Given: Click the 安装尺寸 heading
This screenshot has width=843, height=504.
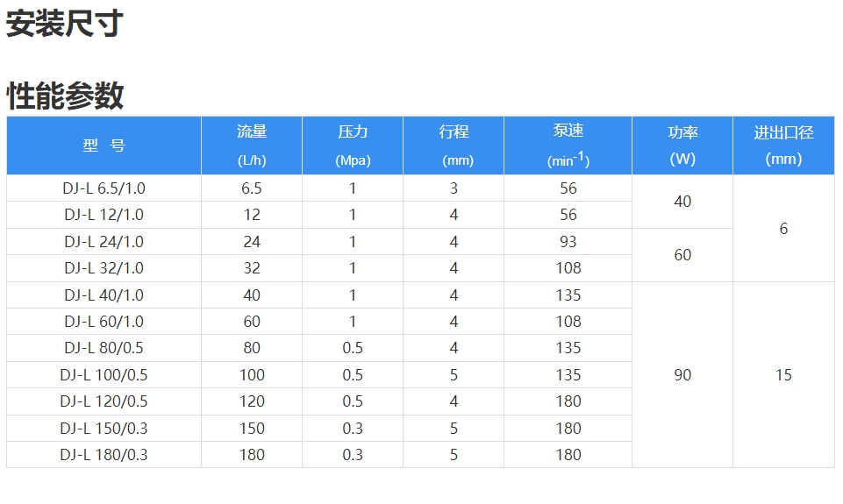Looking at the screenshot, I should [x=65, y=24].
